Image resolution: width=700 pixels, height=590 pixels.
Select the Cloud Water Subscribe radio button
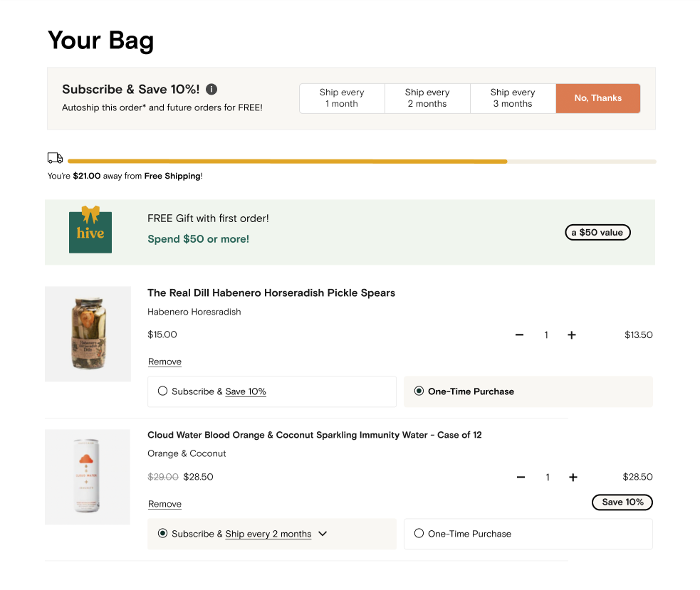coord(163,533)
